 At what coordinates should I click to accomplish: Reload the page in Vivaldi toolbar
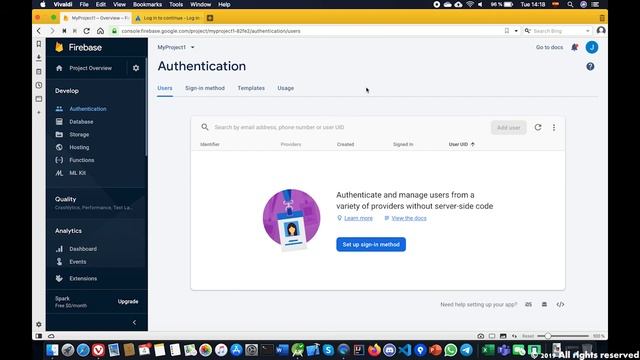(87, 31)
